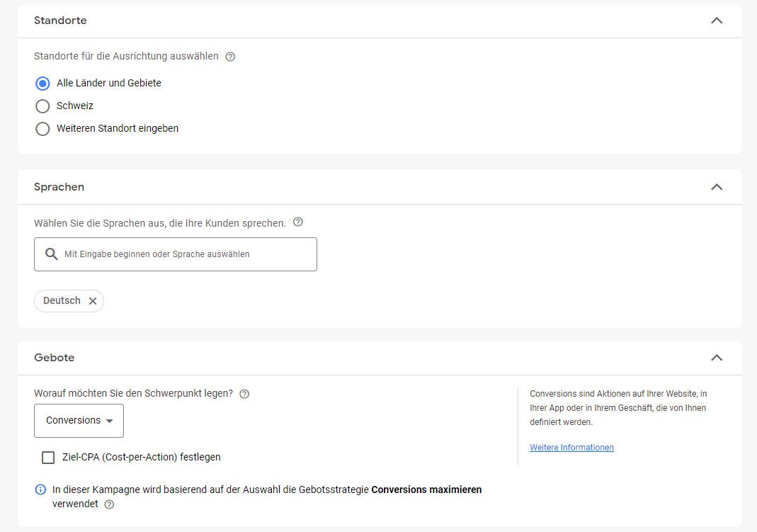757x532 pixels.
Task: Collapse the Gebote section
Action: (x=717, y=358)
